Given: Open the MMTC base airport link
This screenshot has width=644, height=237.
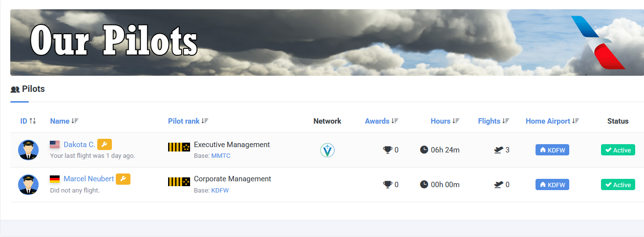Looking at the screenshot, I should point(220,156).
